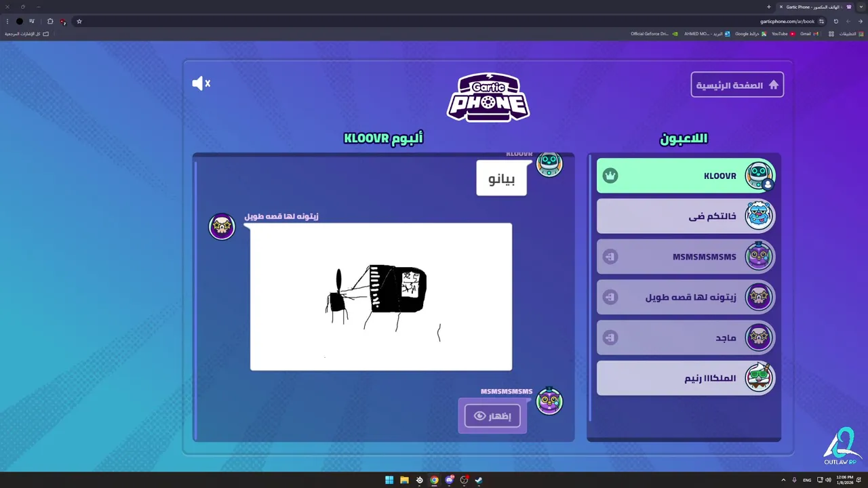The image size is (868, 488).
Task: Switch keyboard language ENG in the tray
Action: (807, 480)
